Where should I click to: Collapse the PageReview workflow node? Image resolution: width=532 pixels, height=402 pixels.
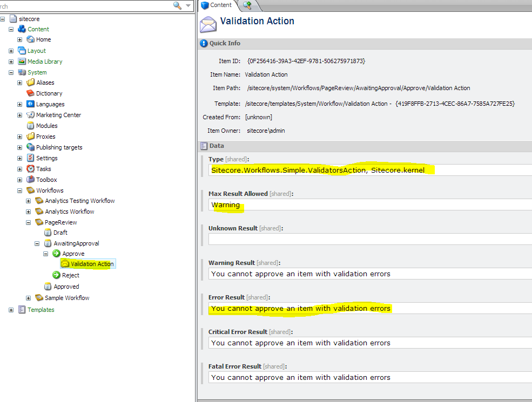pos(28,223)
